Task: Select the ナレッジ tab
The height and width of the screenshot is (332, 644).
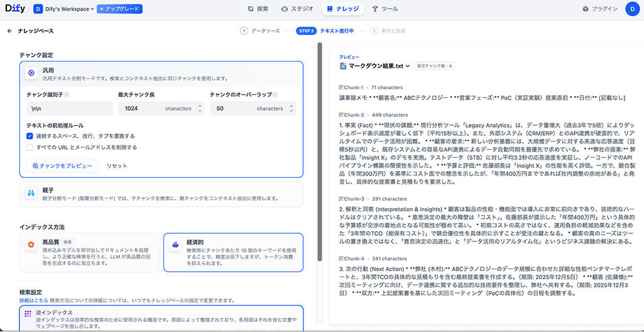Action: (343, 9)
